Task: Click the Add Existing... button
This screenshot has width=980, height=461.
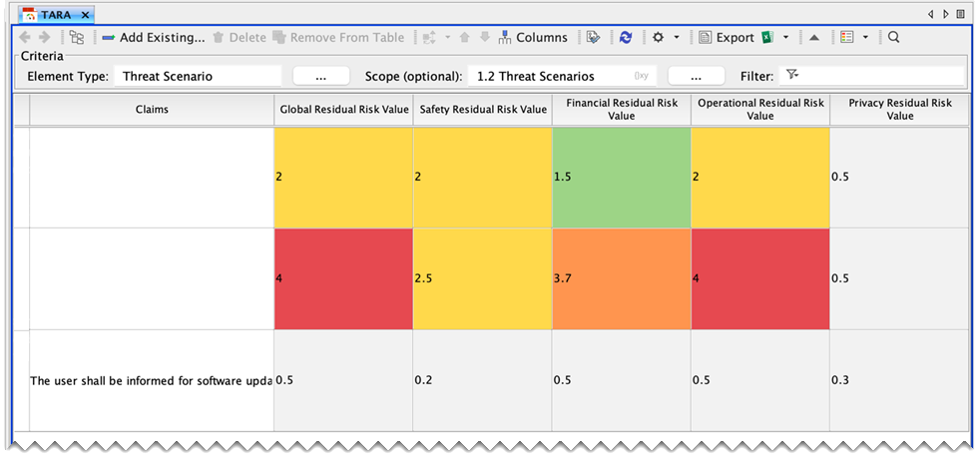Action: [x=153, y=38]
